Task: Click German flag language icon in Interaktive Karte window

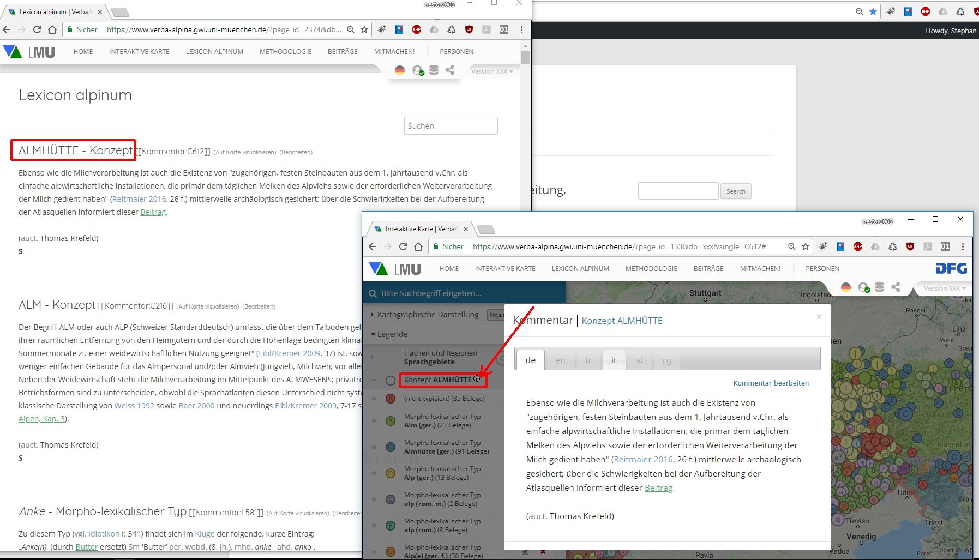Action: 846,287
